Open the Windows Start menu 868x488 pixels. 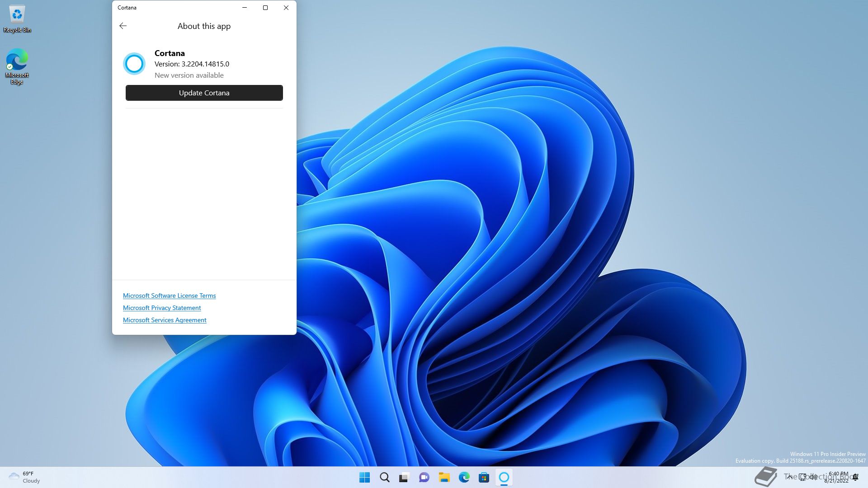point(364,477)
